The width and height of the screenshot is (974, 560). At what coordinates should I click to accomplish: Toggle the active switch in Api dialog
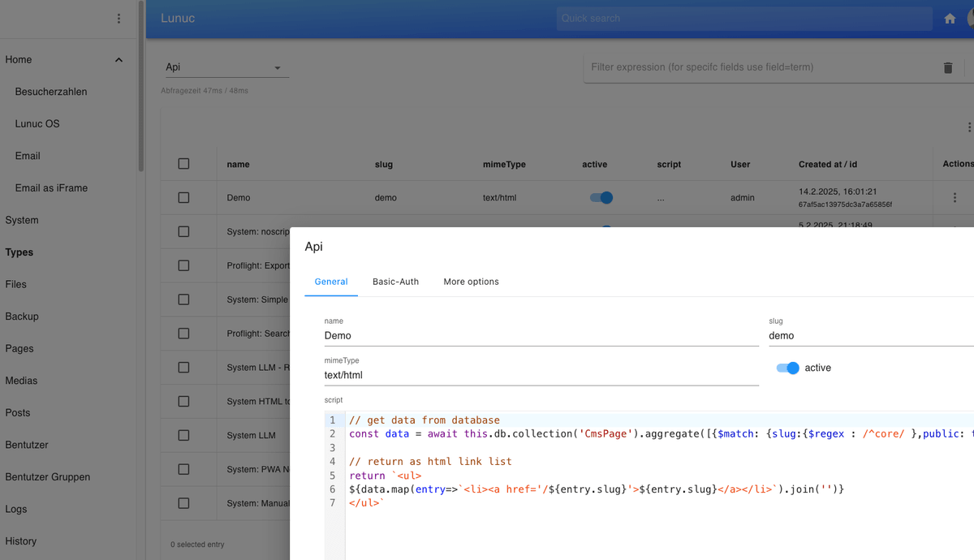(x=788, y=368)
